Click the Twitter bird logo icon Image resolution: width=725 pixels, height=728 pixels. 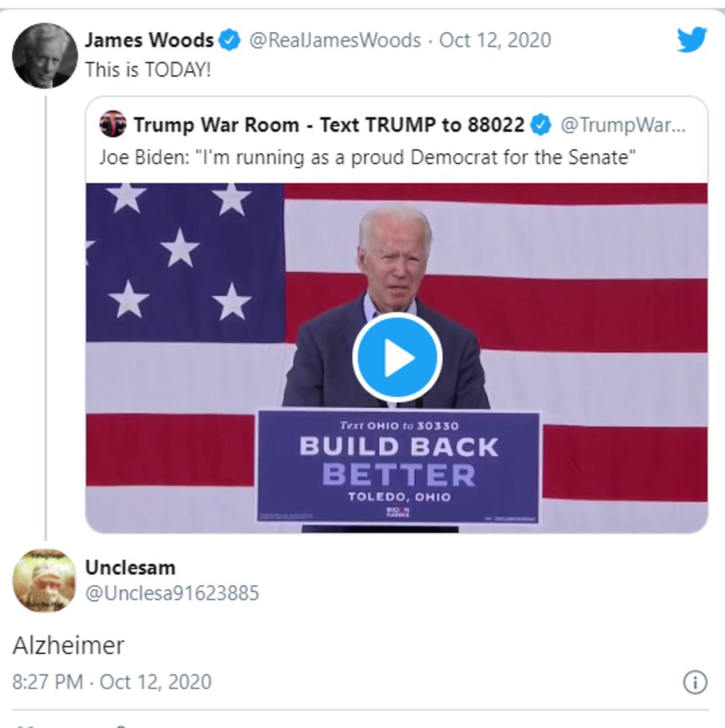click(692, 39)
